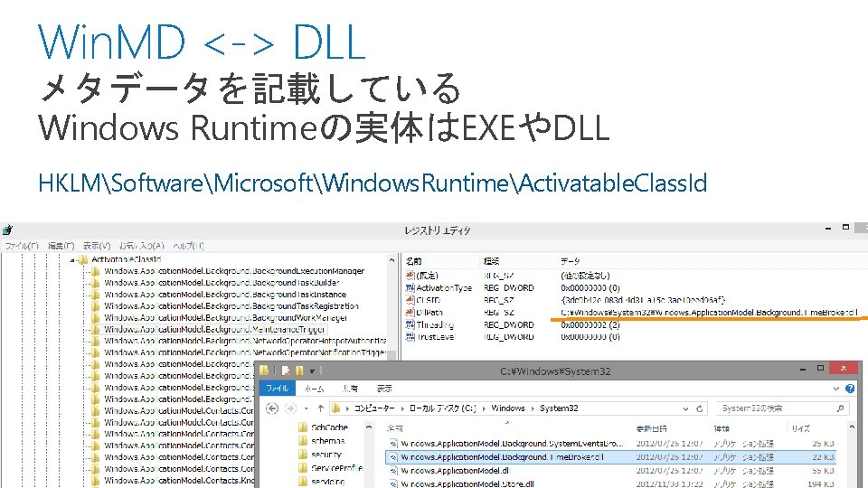This screenshot has width=868, height=488.
Task: Select BackgroundWorkManager key in the tree
Action: 226,317
